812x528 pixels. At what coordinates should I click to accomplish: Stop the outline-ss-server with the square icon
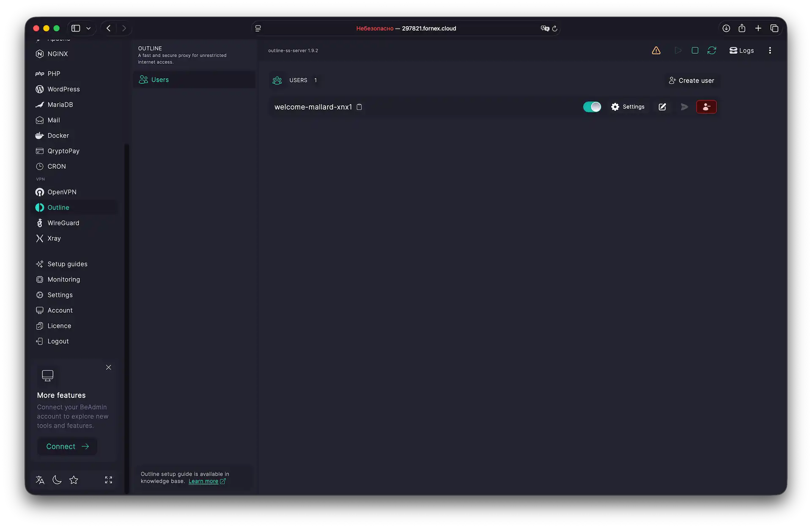[x=695, y=50]
